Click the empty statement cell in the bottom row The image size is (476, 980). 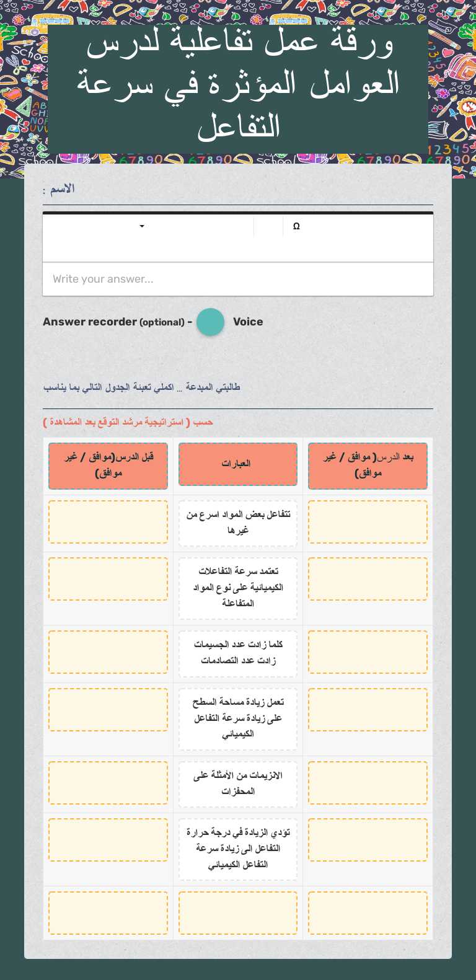(238, 912)
